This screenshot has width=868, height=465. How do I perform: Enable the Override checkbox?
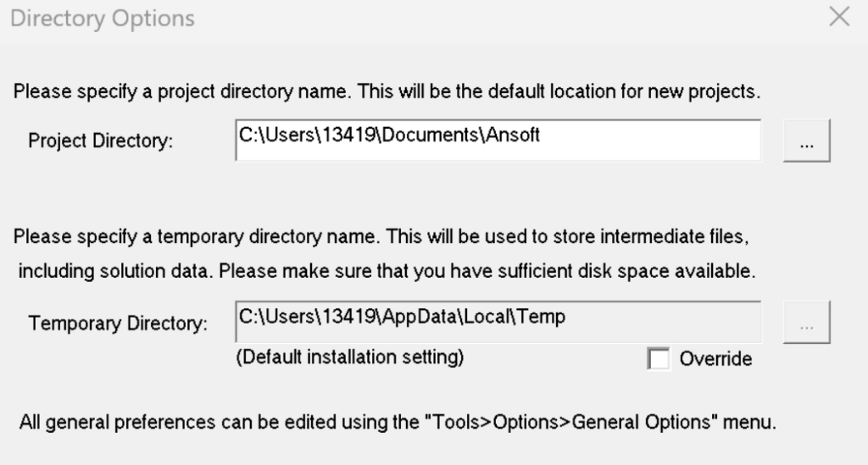point(658,359)
